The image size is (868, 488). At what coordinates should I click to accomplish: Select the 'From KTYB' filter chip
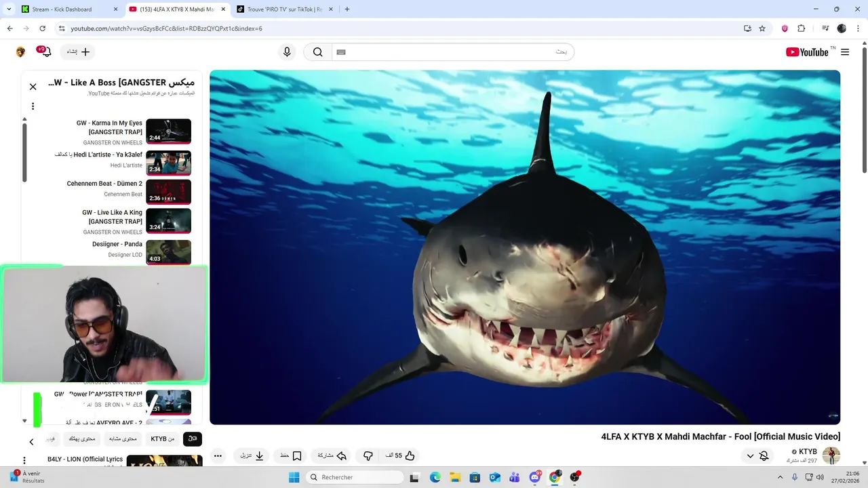point(163,439)
